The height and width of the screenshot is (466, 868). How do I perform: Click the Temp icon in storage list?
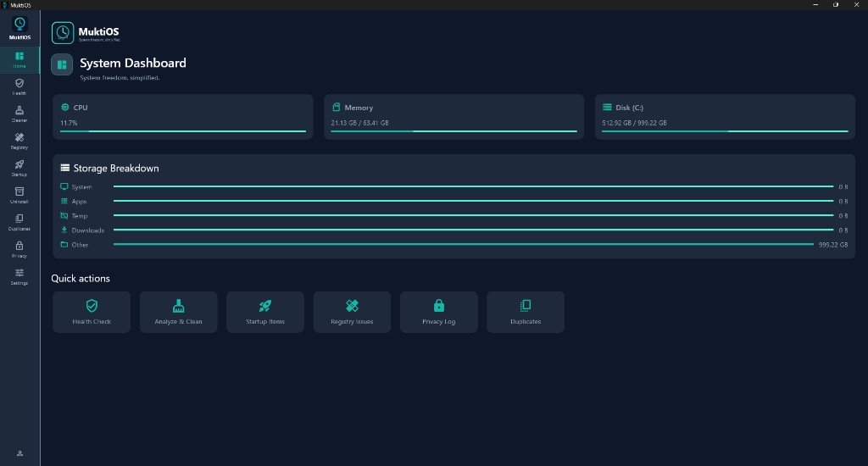point(64,215)
